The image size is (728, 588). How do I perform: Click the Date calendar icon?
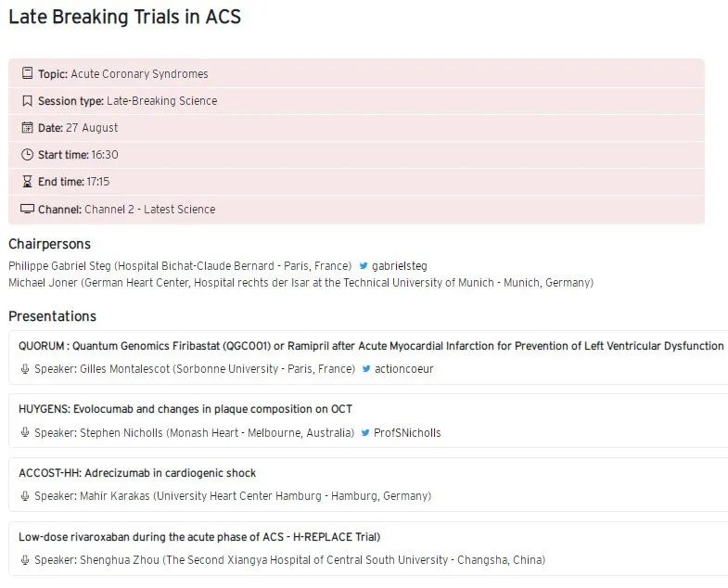point(27,128)
